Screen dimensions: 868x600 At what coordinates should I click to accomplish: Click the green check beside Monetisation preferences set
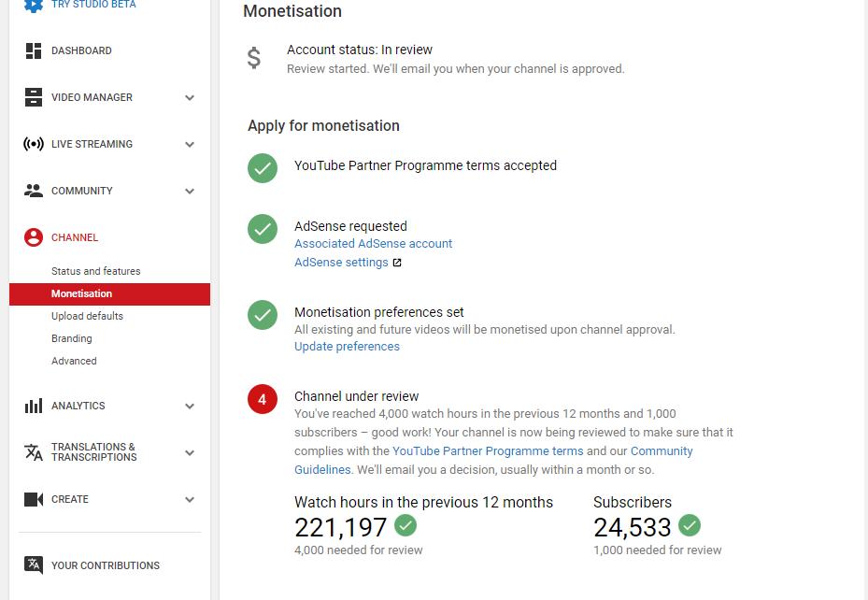coord(263,315)
